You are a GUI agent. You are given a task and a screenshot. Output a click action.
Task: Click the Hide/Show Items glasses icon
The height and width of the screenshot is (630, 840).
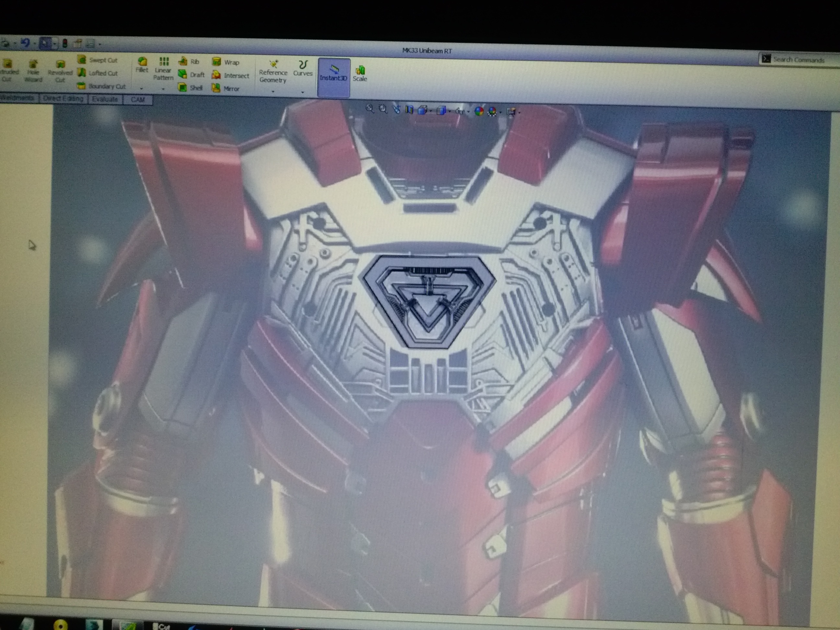point(460,111)
